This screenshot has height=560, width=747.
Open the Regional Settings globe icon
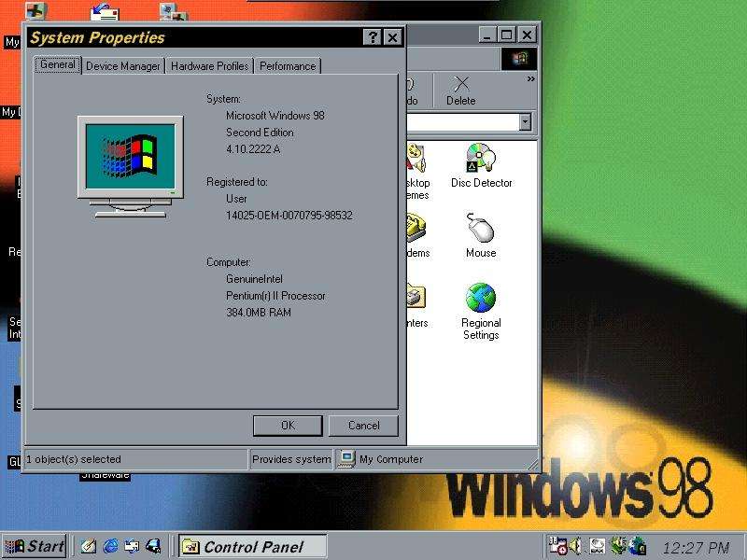coord(481,298)
